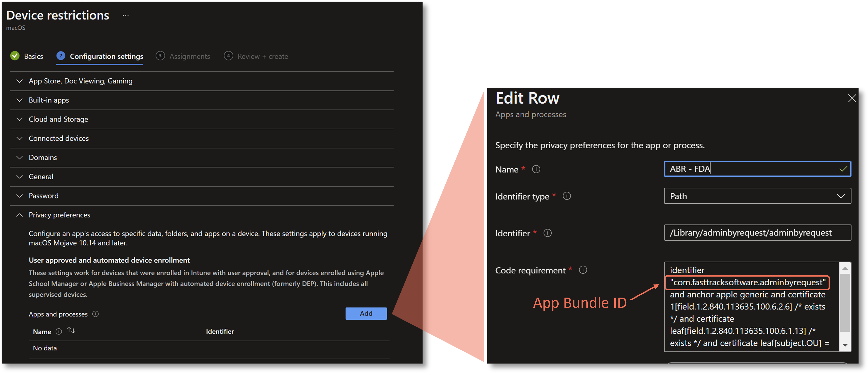Click info icon next to Identifier field
Screen dimensions: 868x373
pos(548,233)
